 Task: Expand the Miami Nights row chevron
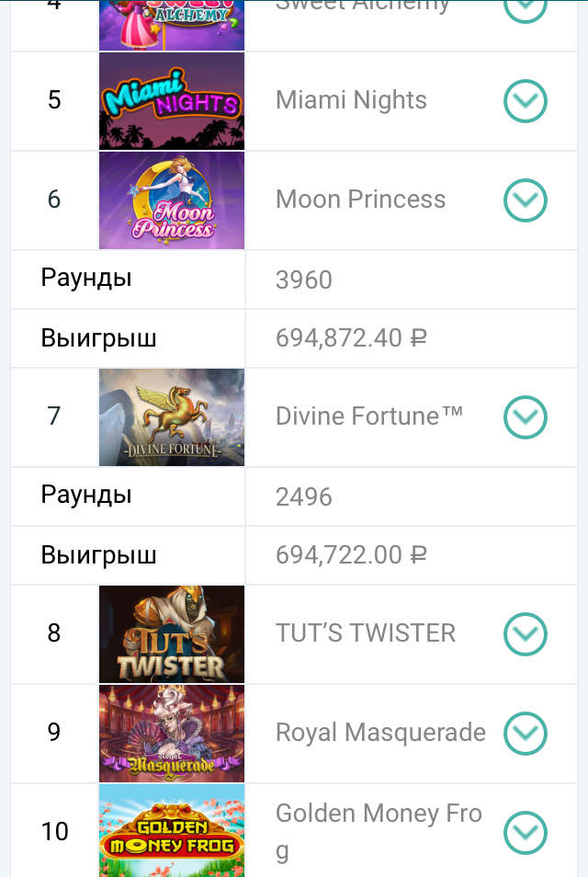(x=525, y=101)
